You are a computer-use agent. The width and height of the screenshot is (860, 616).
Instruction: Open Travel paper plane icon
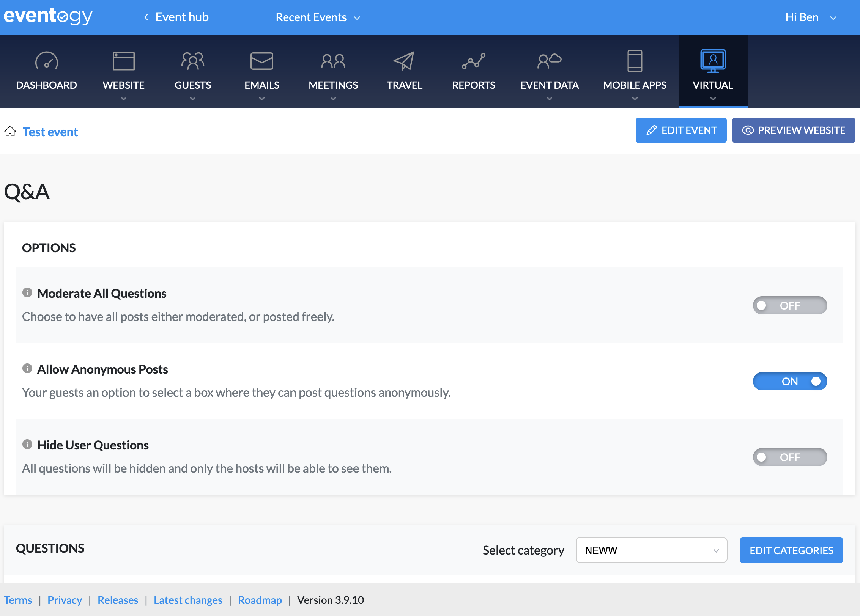click(404, 61)
